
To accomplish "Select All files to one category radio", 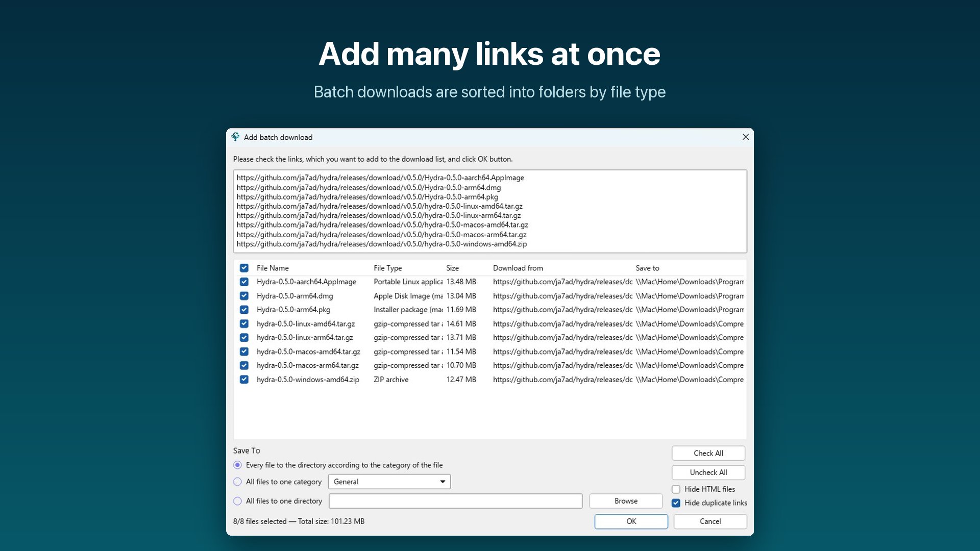I will click(237, 482).
